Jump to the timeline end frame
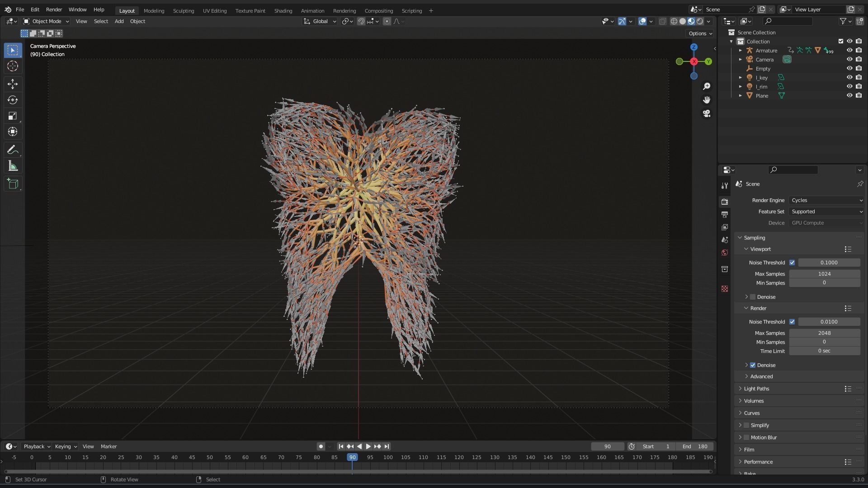 [x=387, y=446]
